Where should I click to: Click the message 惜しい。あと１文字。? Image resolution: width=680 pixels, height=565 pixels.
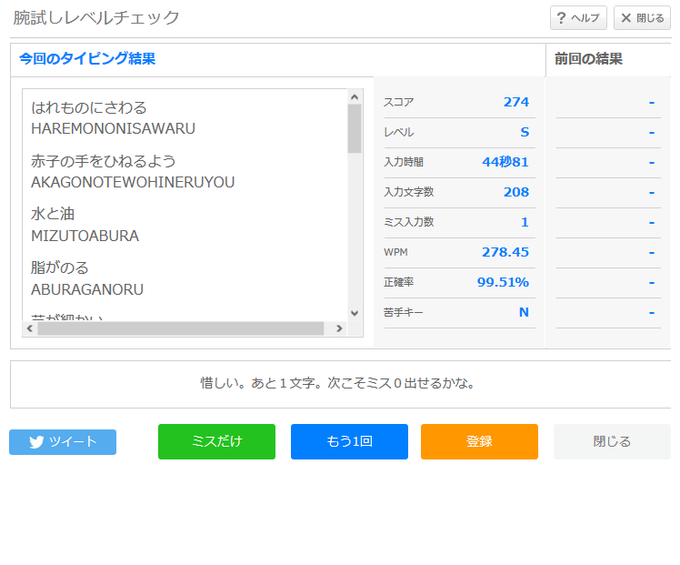point(261,383)
